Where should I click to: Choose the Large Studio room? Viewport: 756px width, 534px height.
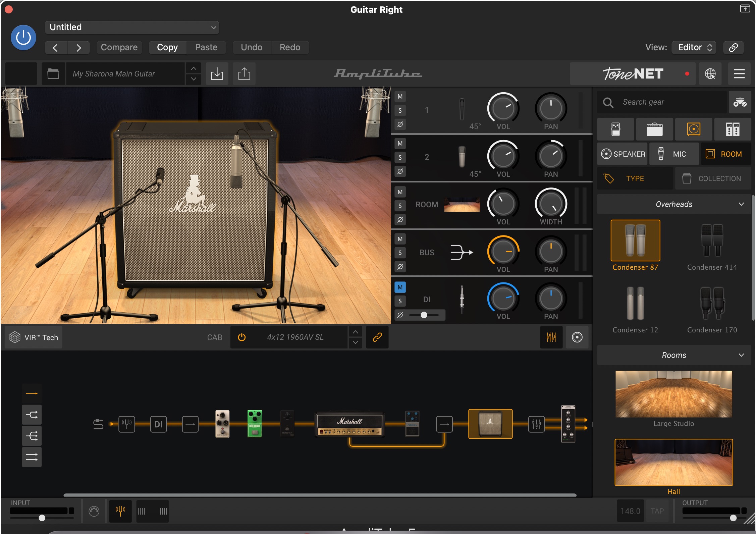click(x=674, y=394)
